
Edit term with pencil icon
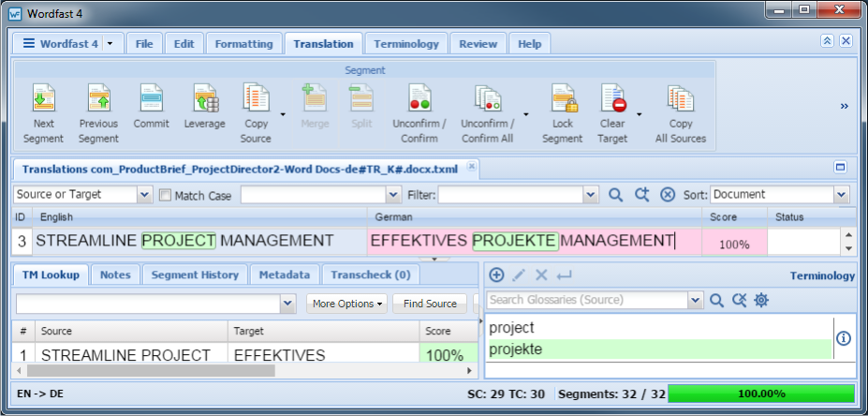[520, 275]
